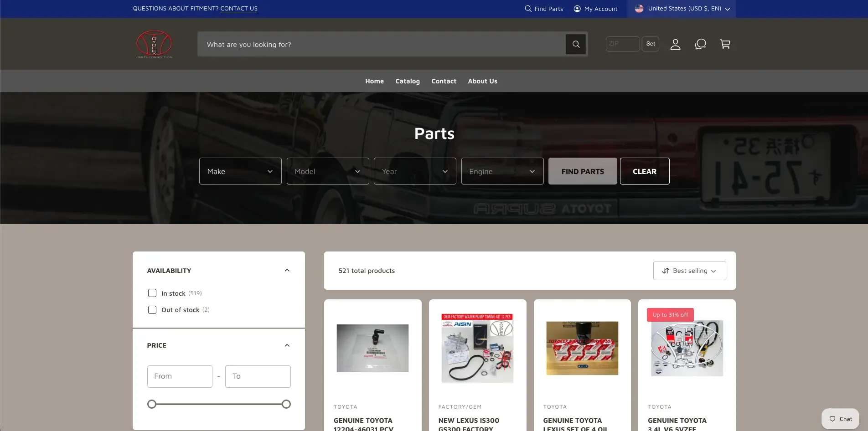Open the Genuine Toyota Lexus Set of 4 Oil title
Screen dimensions: 868x431
(x=575, y=424)
